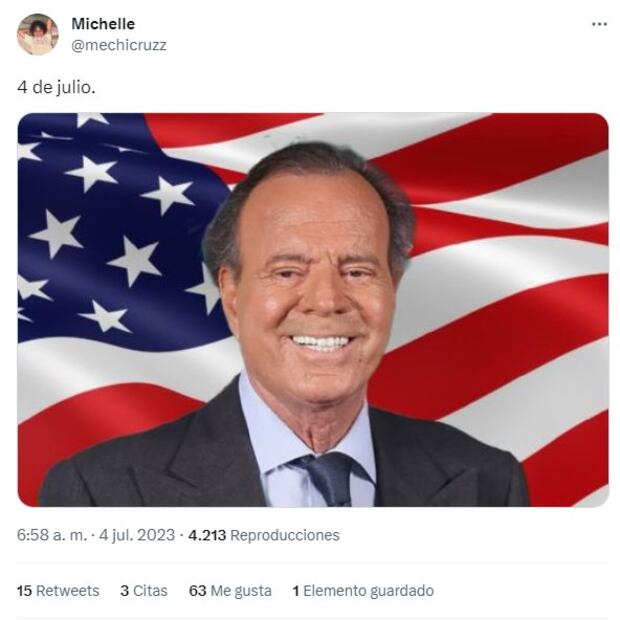Click Michelle's round profile avatar
Viewport: 620px width, 620px height.
pos(38,34)
